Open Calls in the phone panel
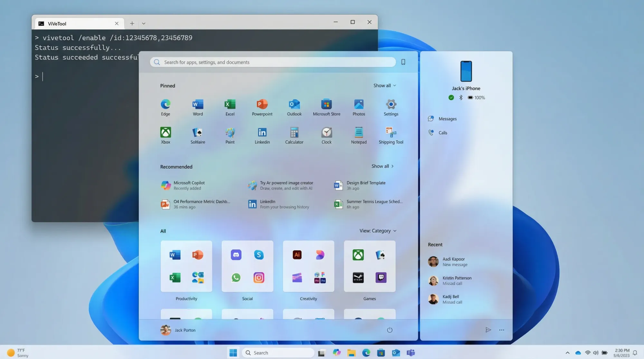This screenshot has height=359, width=644. [442, 133]
